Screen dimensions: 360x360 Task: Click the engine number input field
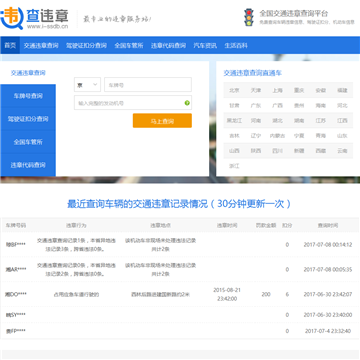[x=133, y=103]
